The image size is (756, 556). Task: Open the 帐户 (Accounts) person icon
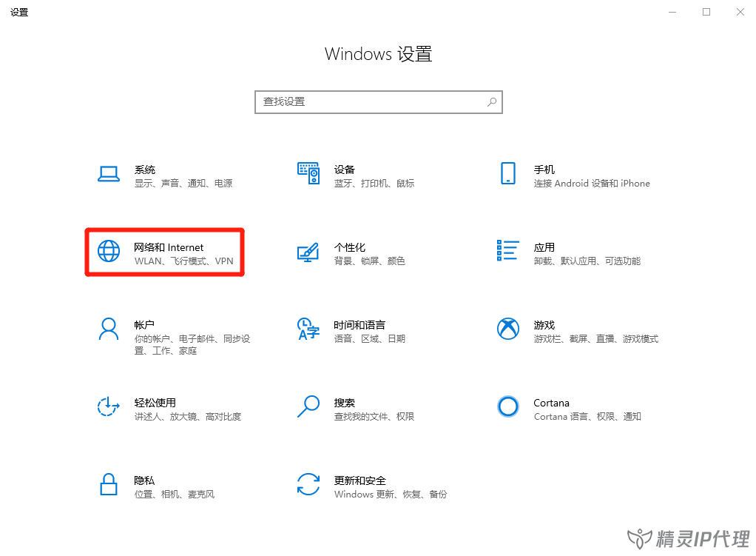(x=109, y=329)
